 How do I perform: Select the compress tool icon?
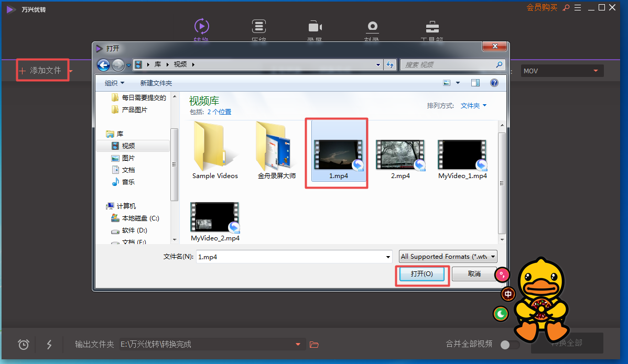(258, 27)
